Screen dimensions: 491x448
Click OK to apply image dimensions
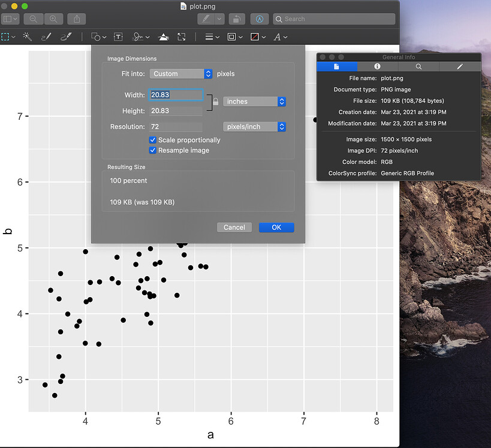click(x=276, y=227)
